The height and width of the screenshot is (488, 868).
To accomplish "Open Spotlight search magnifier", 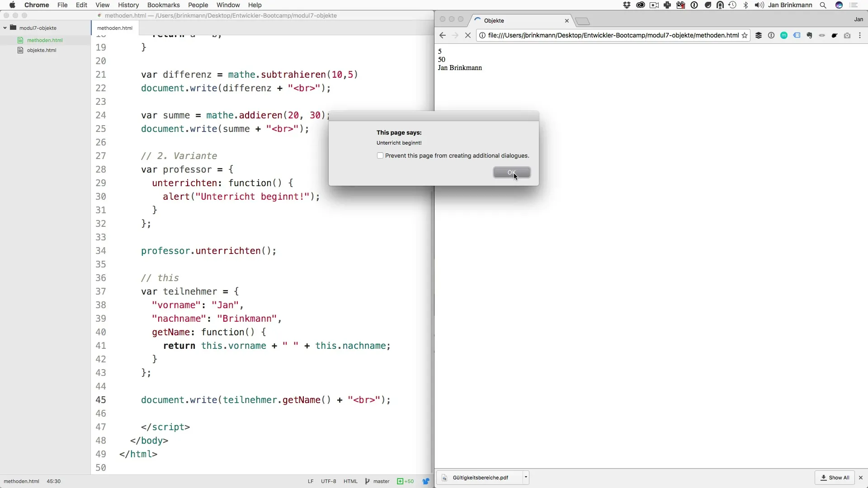I will (x=823, y=5).
